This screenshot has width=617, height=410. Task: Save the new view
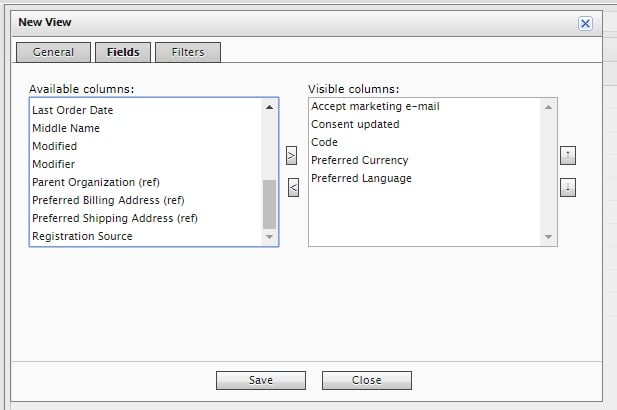tap(260, 380)
